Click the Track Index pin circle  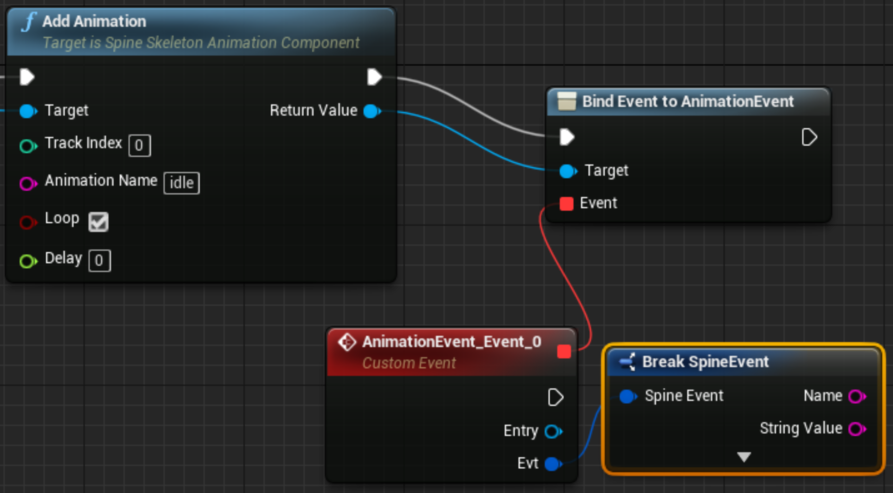coord(27,145)
